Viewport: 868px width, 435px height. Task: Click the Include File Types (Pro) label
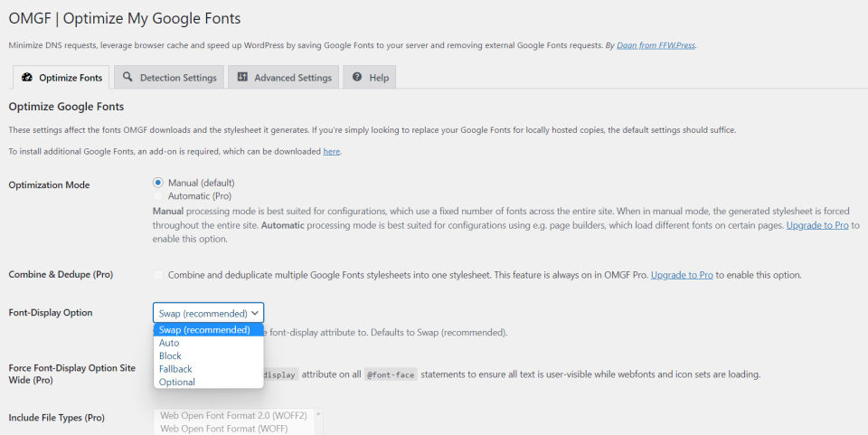[56, 418]
